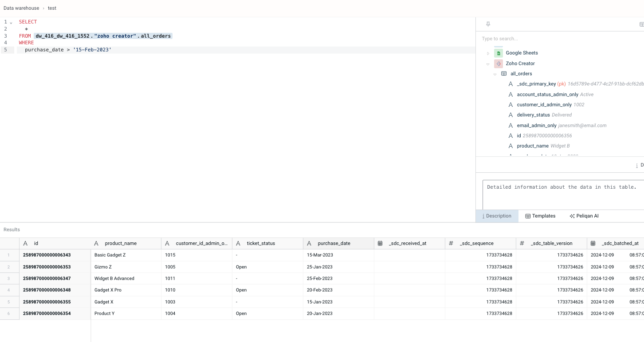Click the _sdc_sequence column header
The height and width of the screenshot is (342, 644).
481,243
